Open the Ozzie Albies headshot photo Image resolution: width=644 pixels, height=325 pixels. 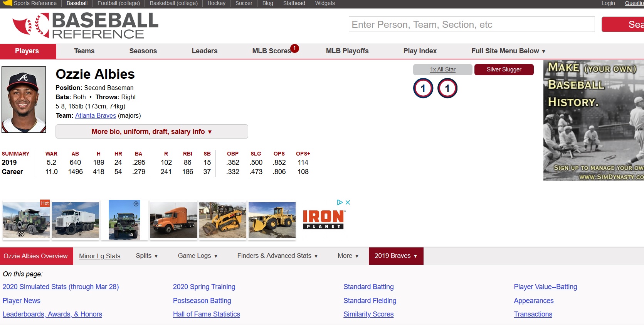tap(24, 100)
